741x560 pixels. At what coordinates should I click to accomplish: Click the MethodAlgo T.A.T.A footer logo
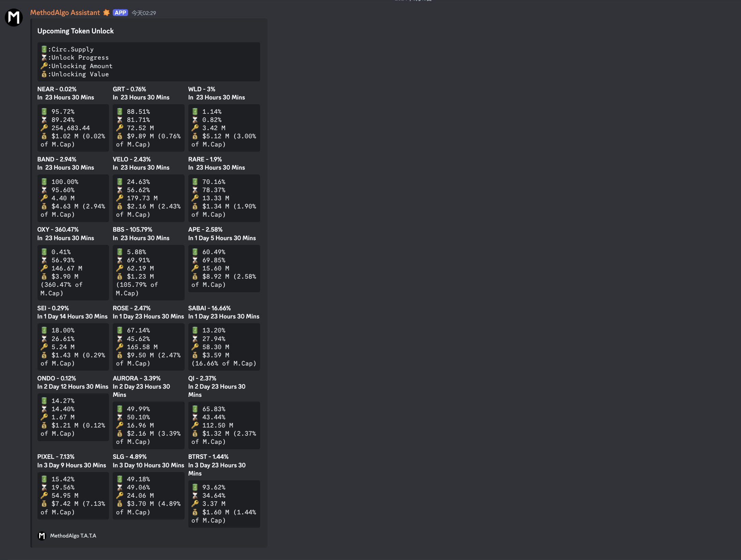[x=42, y=536]
